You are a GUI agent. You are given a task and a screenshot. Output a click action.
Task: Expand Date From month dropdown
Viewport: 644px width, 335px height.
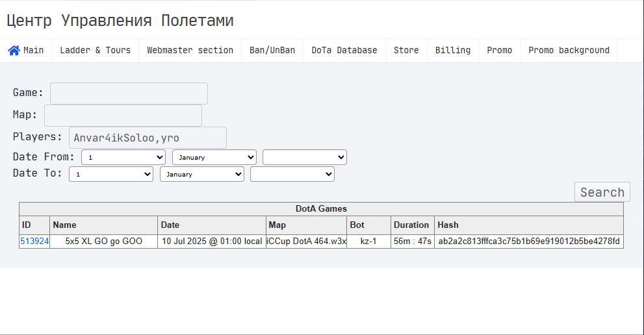pyautogui.click(x=214, y=157)
